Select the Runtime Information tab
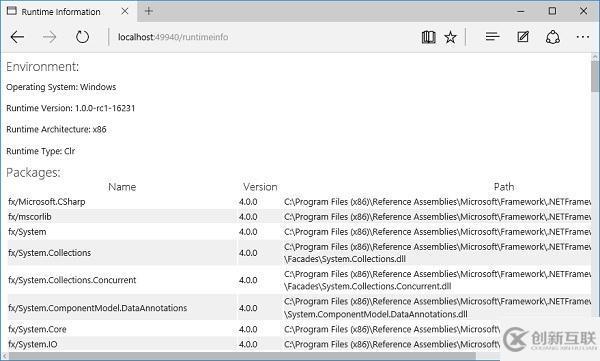Screen dimensions: 600x361 click(x=69, y=11)
